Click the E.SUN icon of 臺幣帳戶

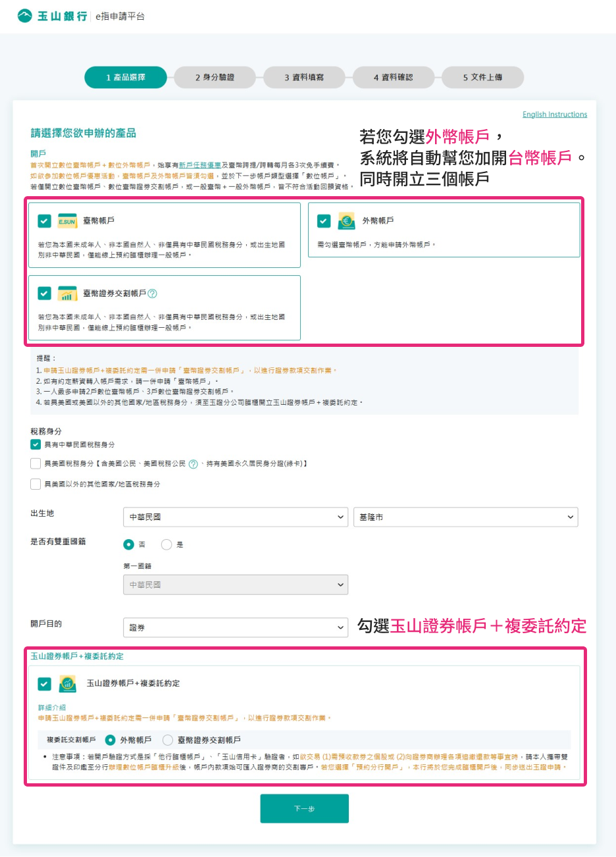[x=67, y=221]
